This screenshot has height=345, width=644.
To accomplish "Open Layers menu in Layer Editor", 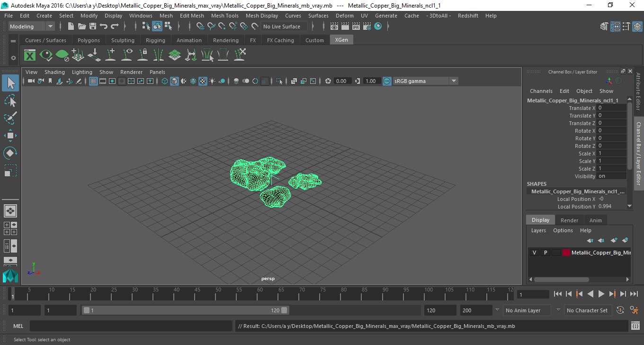I will [x=538, y=230].
